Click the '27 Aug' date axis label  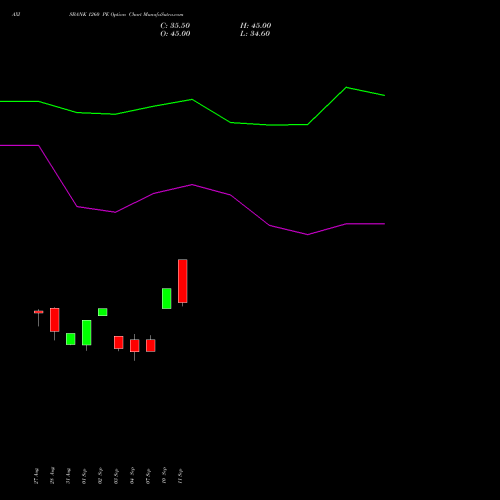click(36, 476)
